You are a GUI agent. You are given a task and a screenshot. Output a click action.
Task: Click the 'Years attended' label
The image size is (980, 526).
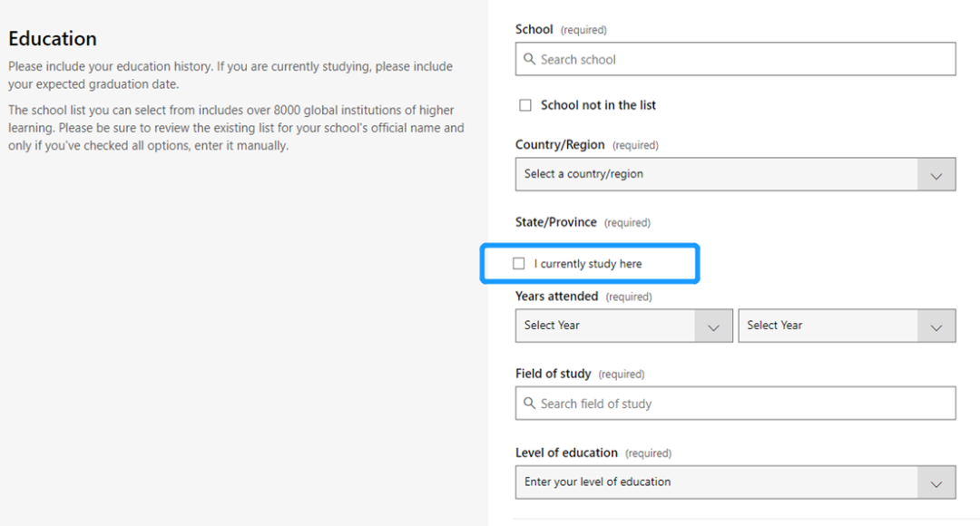point(557,297)
